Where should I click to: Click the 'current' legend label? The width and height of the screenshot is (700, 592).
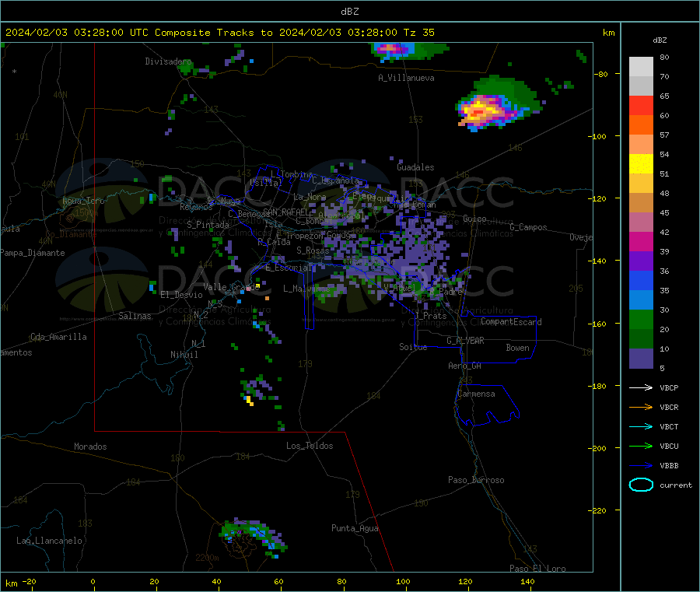point(676,485)
